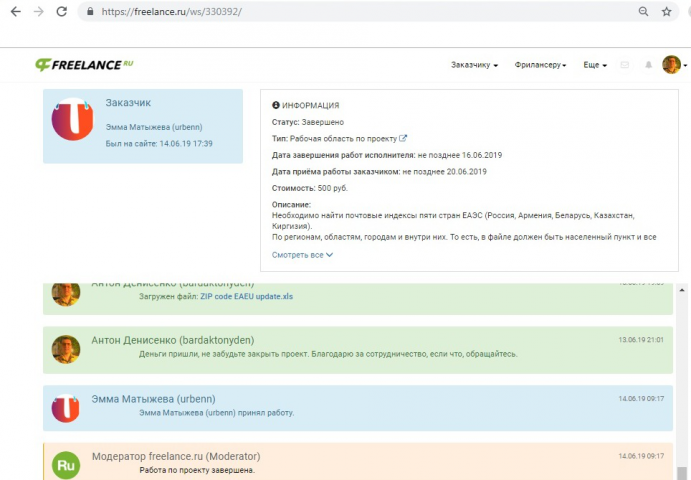Click the padlock icon in the address bar
691x480 pixels.
90,12
